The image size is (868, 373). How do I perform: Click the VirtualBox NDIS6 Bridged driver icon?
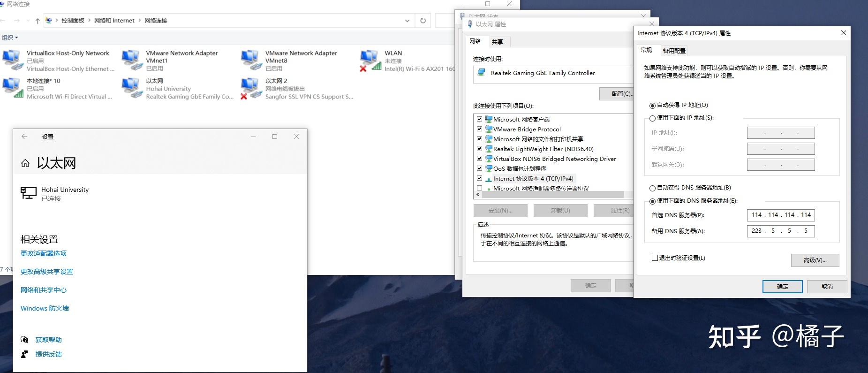[489, 159]
